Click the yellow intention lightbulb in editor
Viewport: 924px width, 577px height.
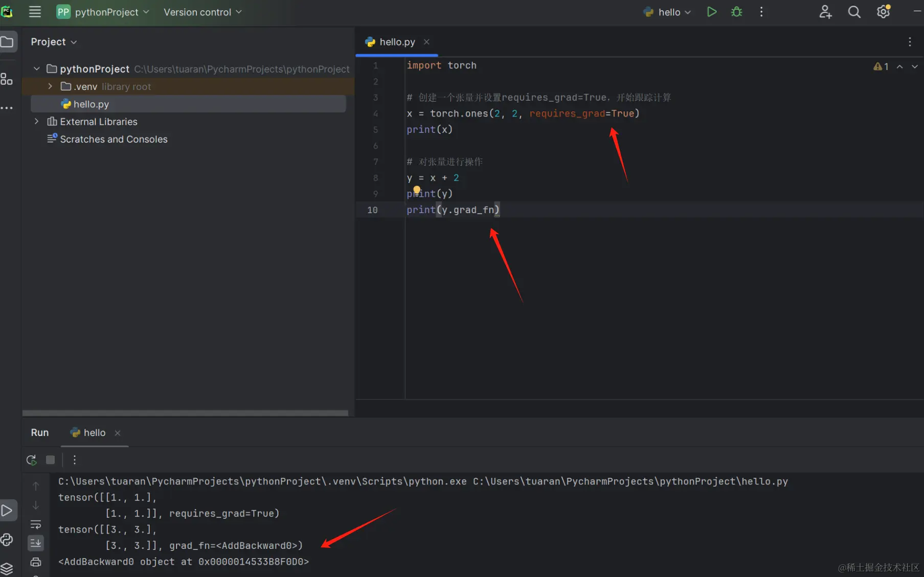(x=417, y=190)
